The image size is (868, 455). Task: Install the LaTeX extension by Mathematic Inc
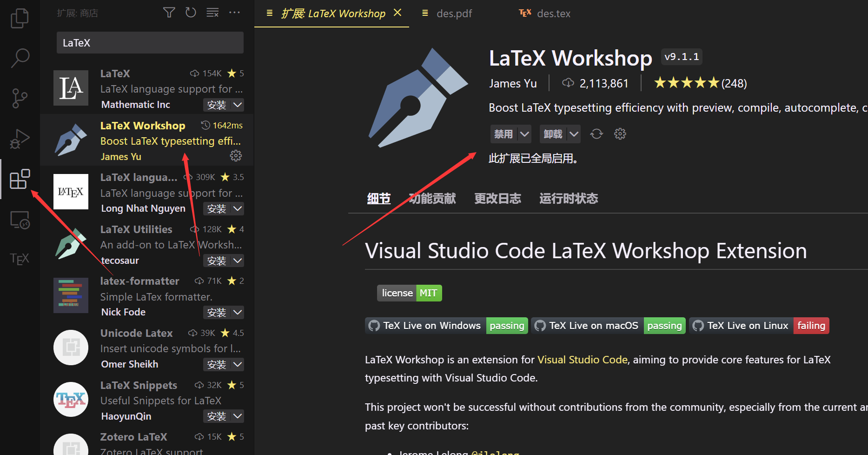[217, 105]
